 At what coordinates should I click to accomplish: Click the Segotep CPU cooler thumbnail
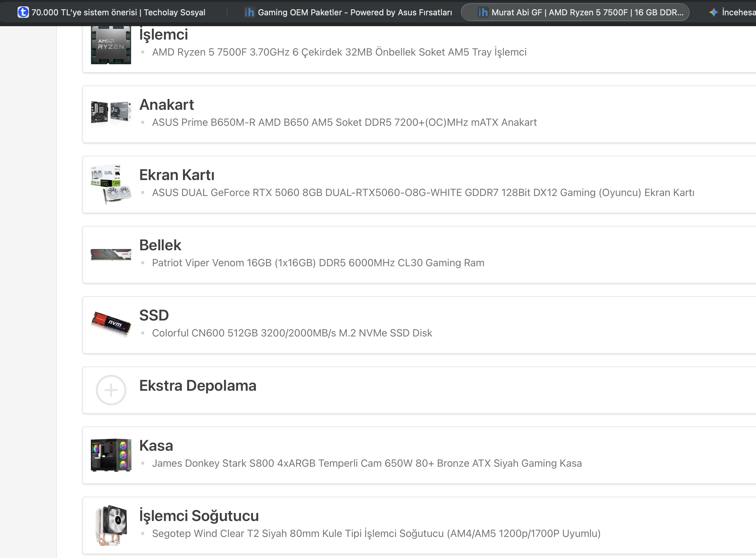pyautogui.click(x=111, y=525)
